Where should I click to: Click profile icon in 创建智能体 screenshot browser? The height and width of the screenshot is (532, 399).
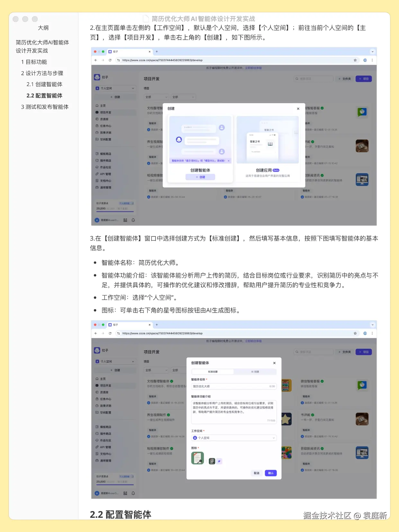(x=365, y=333)
